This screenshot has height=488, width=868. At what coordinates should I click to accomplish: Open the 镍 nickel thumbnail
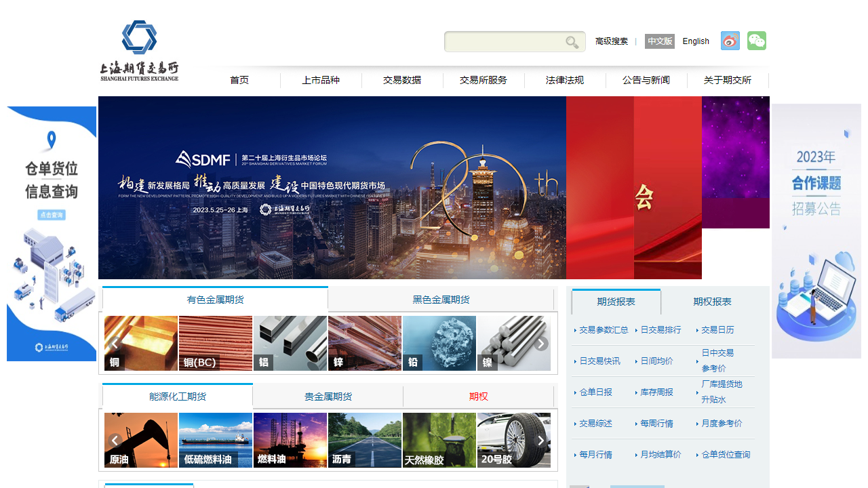click(x=514, y=343)
